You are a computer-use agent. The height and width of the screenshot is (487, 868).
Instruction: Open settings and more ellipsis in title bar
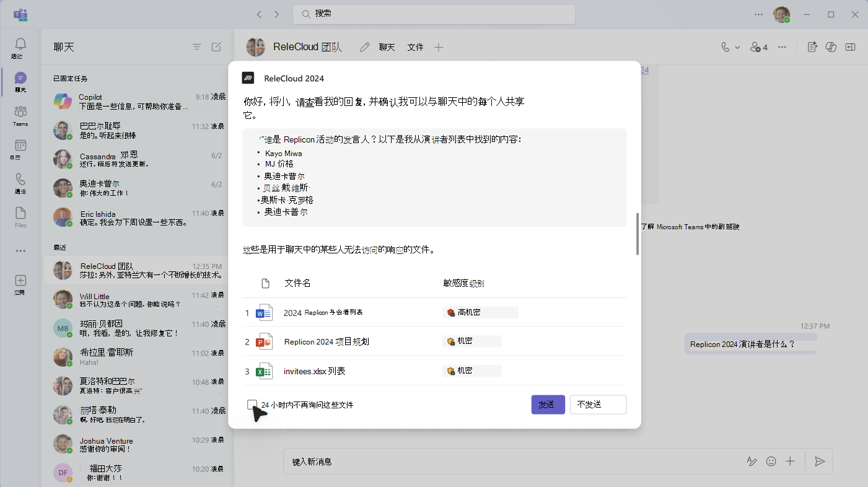pyautogui.click(x=759, y=14)
